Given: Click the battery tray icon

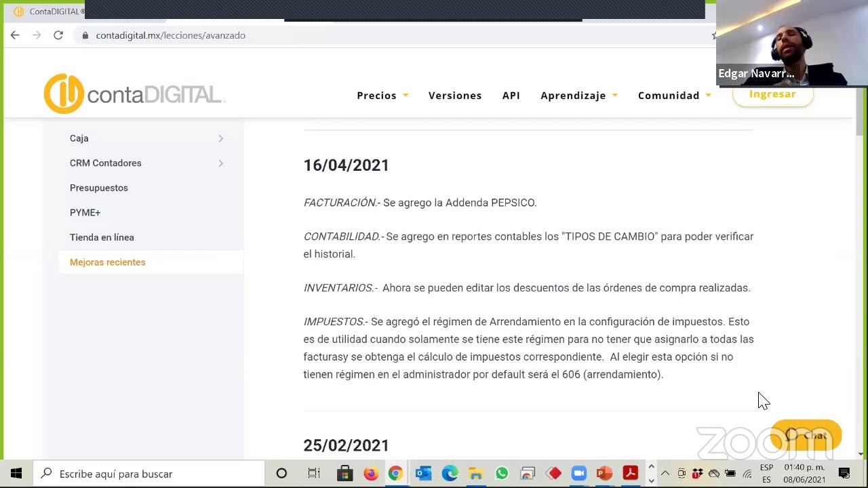Looking at the screenshot, I should point(730,474).
